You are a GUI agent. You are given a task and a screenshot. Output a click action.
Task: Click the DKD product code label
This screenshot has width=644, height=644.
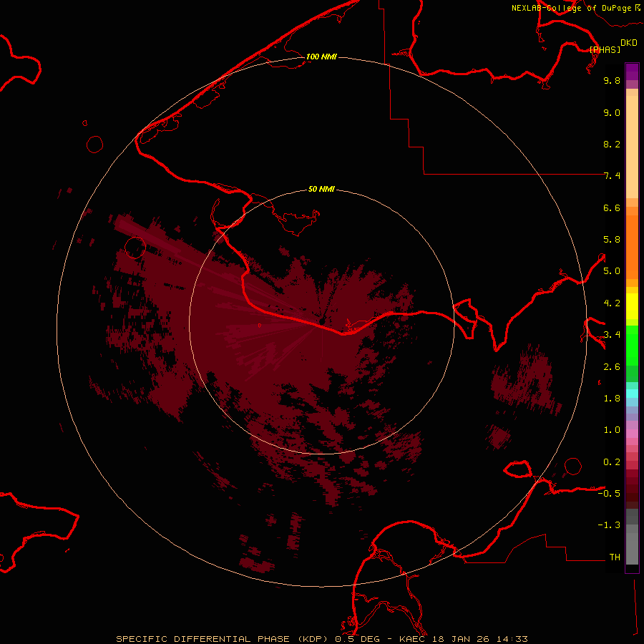pos(629,43)
